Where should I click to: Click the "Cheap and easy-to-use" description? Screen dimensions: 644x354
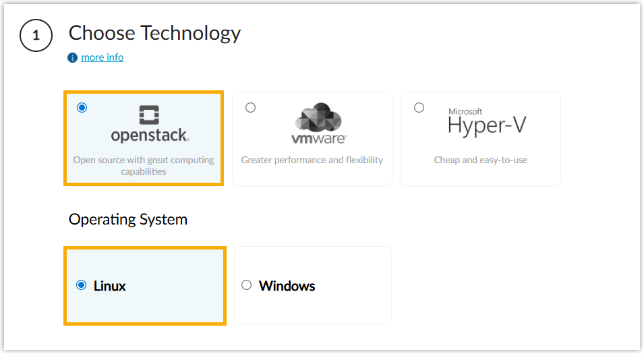[481, 160]
